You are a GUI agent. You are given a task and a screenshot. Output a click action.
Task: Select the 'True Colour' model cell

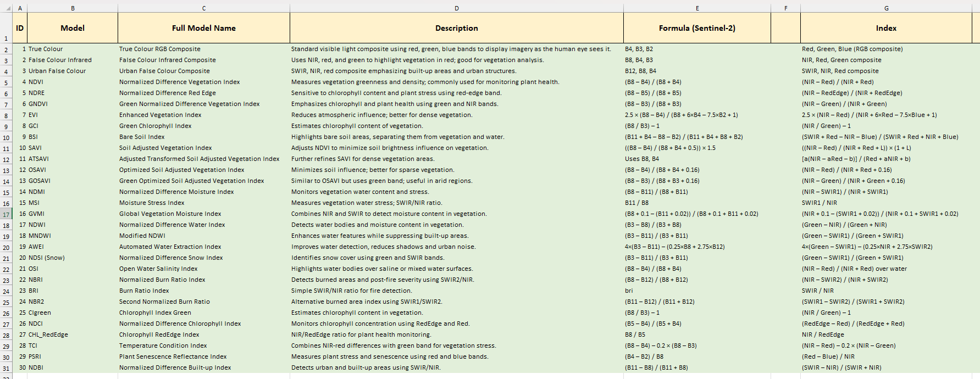point(73,49)
